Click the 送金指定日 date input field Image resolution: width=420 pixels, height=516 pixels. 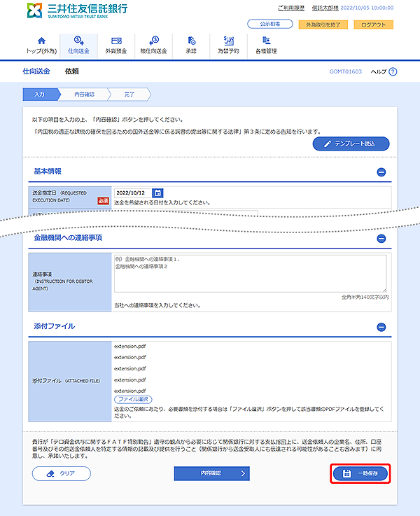(x=133, y=193)
